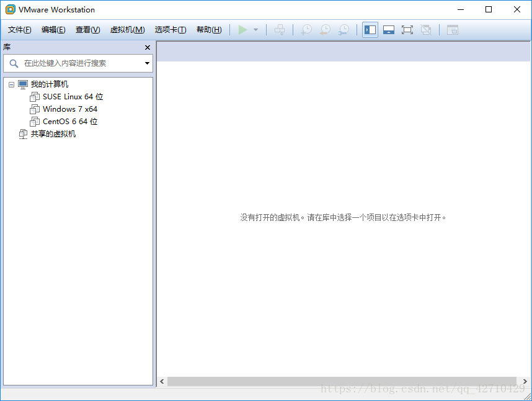Select the SUSE Linux 64 位 virtual machine
This screenshot has height=401, width=532.
click(73, 97)
